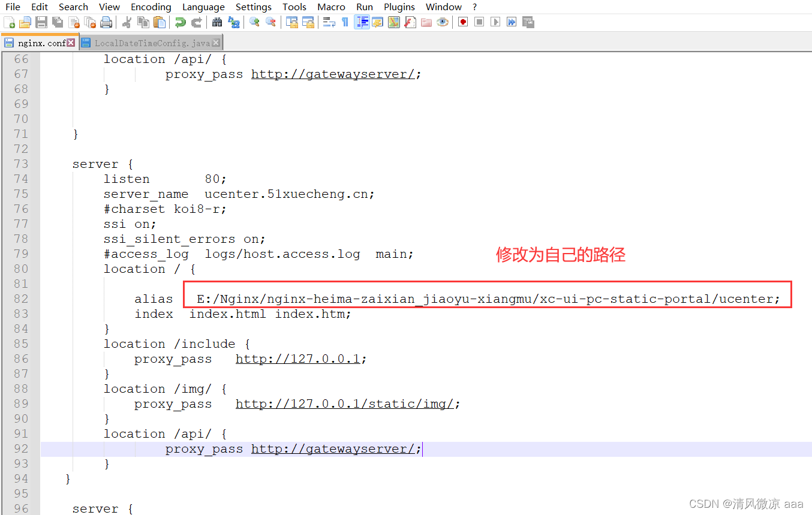This screenshot has height=515, width=812.
Task: Switch to the nginx.conf tab
Action: click(40, 43)
